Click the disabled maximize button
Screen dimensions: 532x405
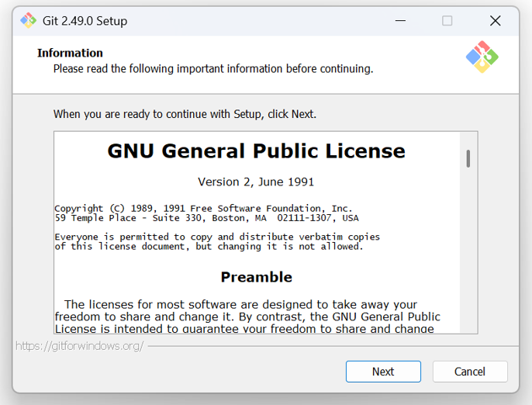click(447, 21)
